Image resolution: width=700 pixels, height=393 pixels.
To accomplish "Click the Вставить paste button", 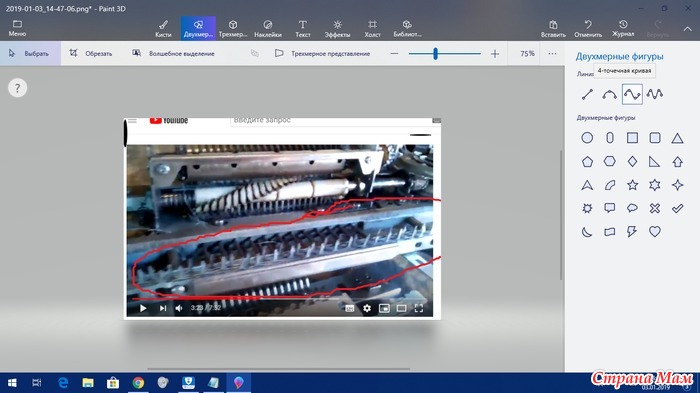I will pyautogui.click(x=553, y=28).
